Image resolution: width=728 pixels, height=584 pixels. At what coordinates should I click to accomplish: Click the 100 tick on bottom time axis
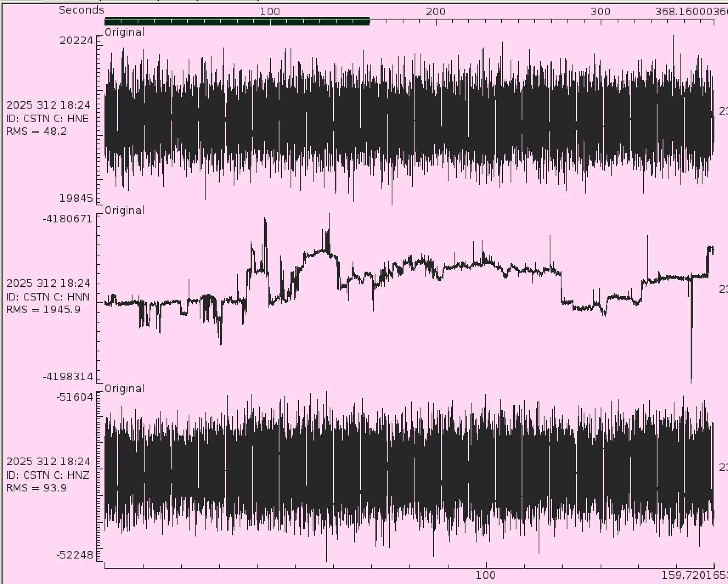[x=485, y=575]
